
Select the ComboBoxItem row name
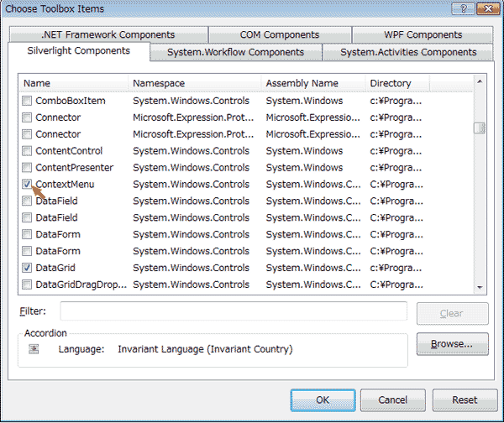[x=71, y=101]
